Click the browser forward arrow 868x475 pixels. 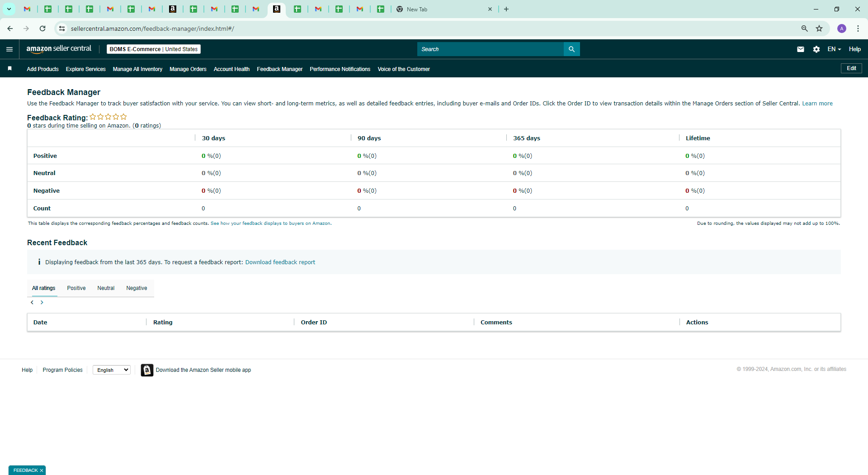click(x=26, y=28)
